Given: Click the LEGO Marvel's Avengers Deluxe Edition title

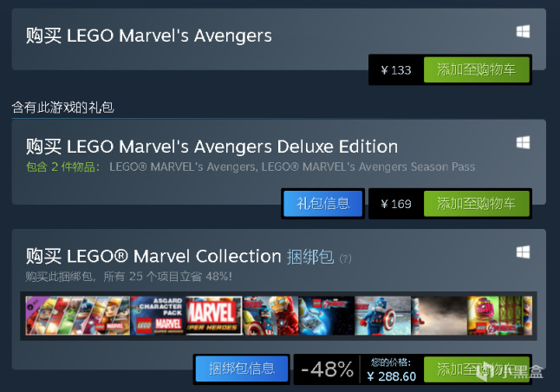Looking at the screenshot, I should point(212,146).
